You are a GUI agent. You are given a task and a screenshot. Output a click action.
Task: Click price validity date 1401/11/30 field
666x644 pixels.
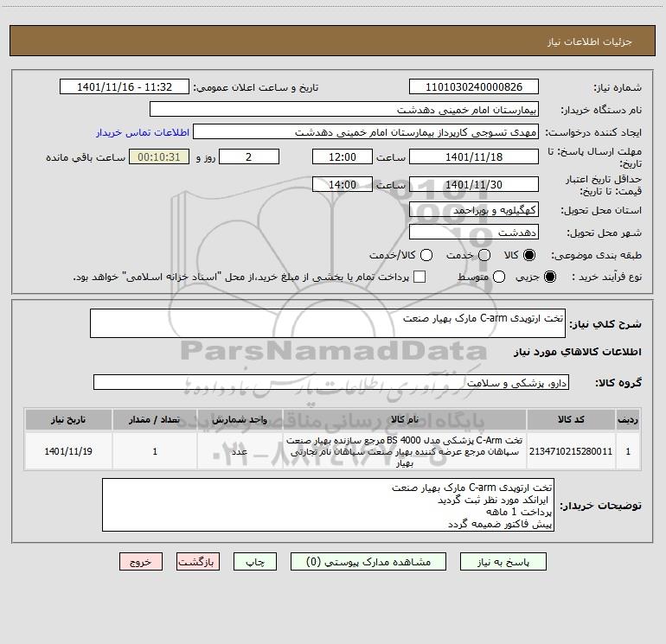pyautogui.click(x=474, y=184)
